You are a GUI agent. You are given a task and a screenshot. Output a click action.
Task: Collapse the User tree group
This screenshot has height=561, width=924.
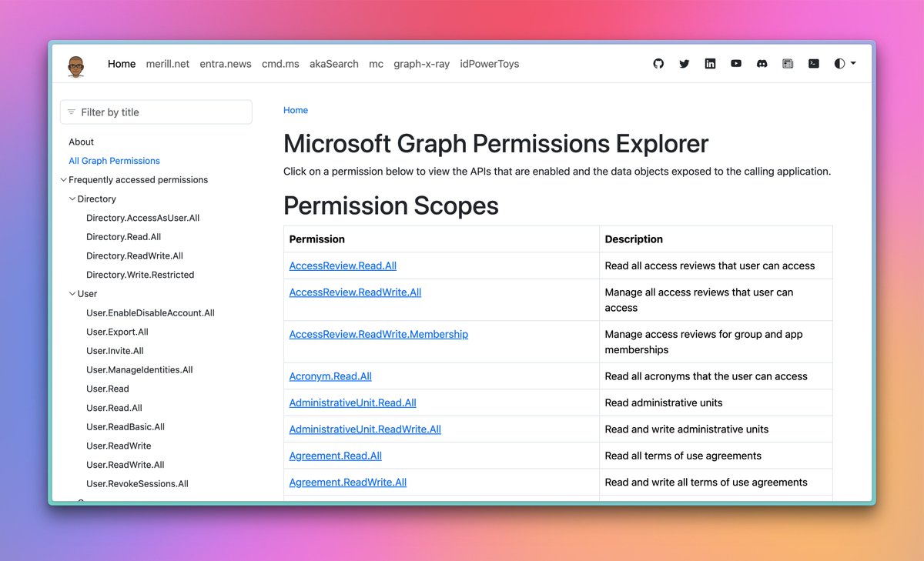[x=72, y=293]
